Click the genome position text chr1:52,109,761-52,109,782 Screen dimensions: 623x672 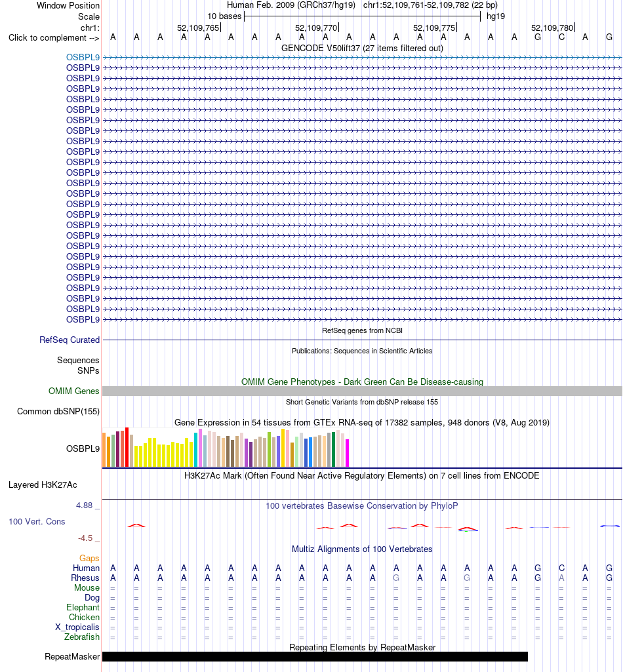(415, 5)
